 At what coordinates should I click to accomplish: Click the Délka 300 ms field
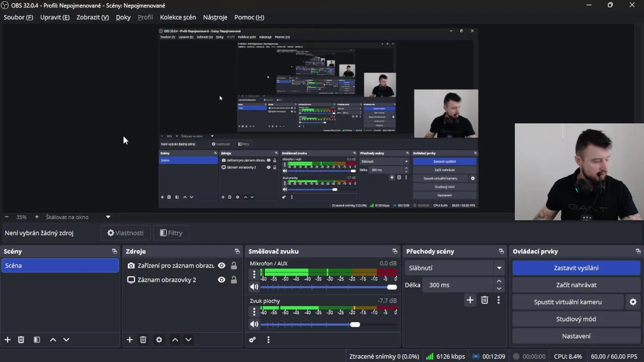tap(458, 285)
